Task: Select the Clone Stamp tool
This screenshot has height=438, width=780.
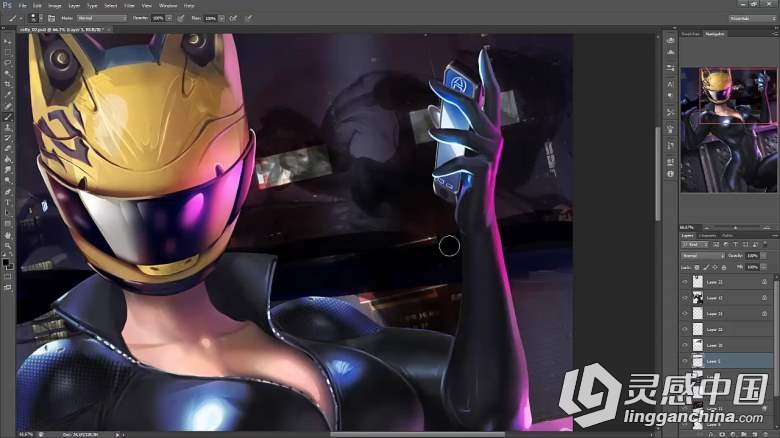Action: 7,127
